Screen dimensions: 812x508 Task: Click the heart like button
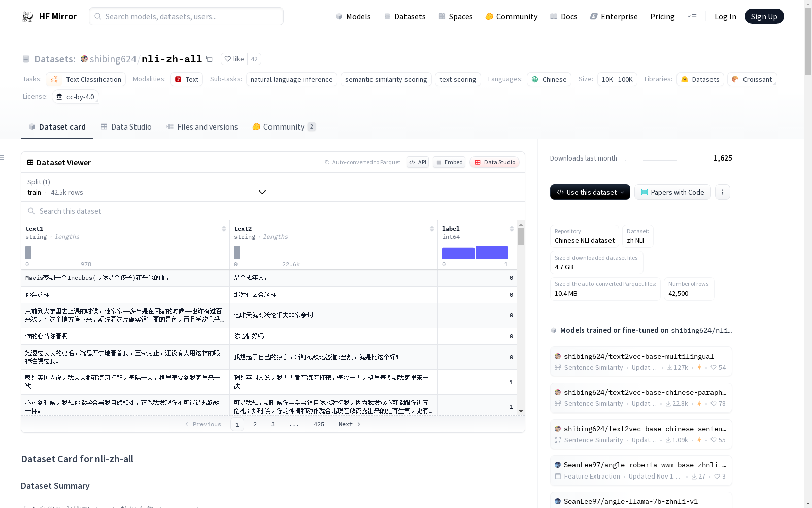pos(234,59)
